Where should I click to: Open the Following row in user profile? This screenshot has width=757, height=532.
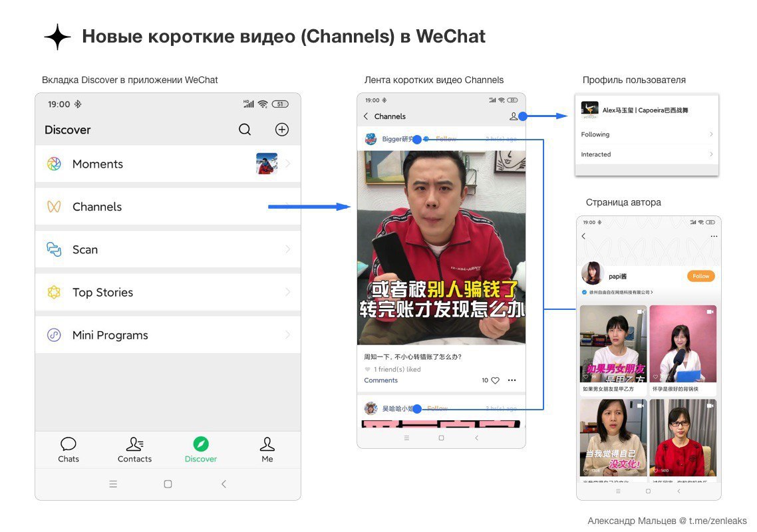647,134
